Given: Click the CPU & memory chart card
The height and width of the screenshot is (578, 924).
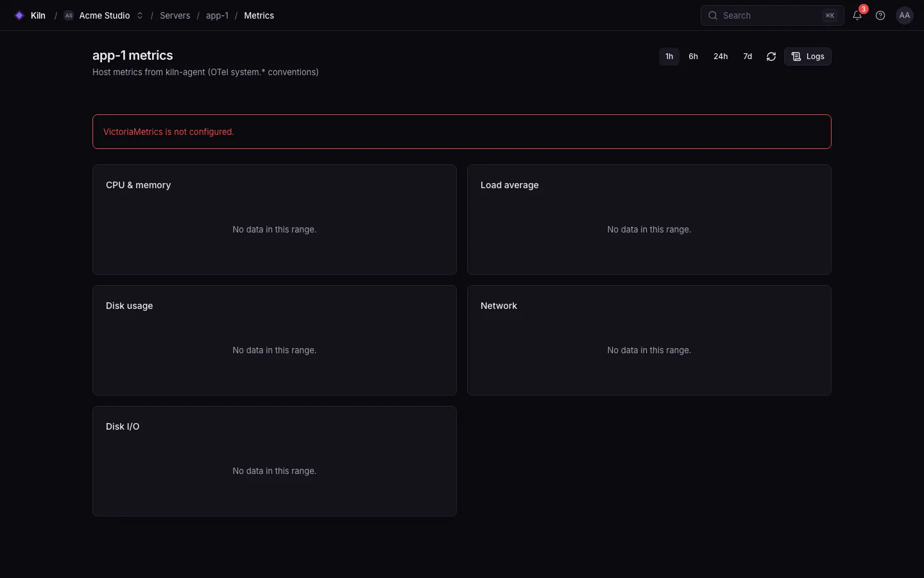Looking at the screenshot, I should click(275, 220).
